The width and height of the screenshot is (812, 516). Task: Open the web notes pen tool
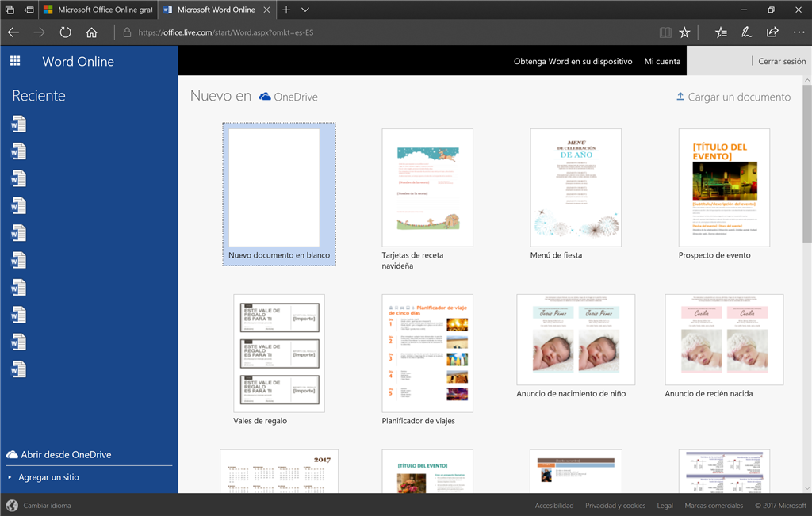(746, 32)
